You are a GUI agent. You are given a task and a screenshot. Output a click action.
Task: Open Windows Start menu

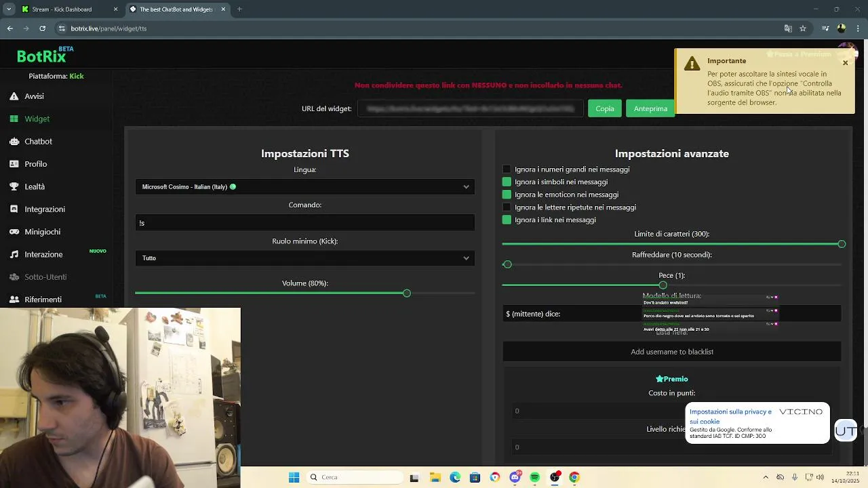click(x=294, y=477)
